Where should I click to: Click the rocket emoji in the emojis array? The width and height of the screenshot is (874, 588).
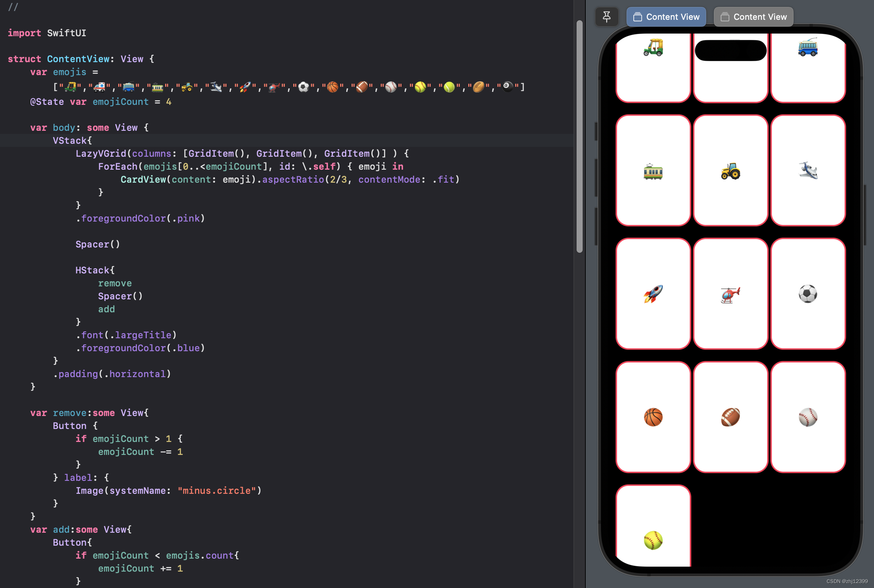click(245, 87)
